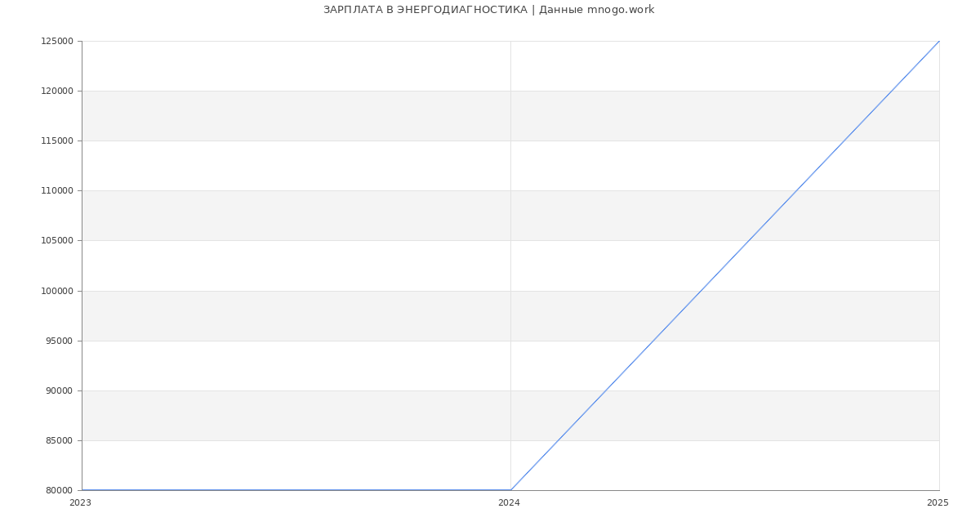This screenshot has width=980, height=531.
Task: Click the 95000 y-axis label
Action: tap(60, 341)
